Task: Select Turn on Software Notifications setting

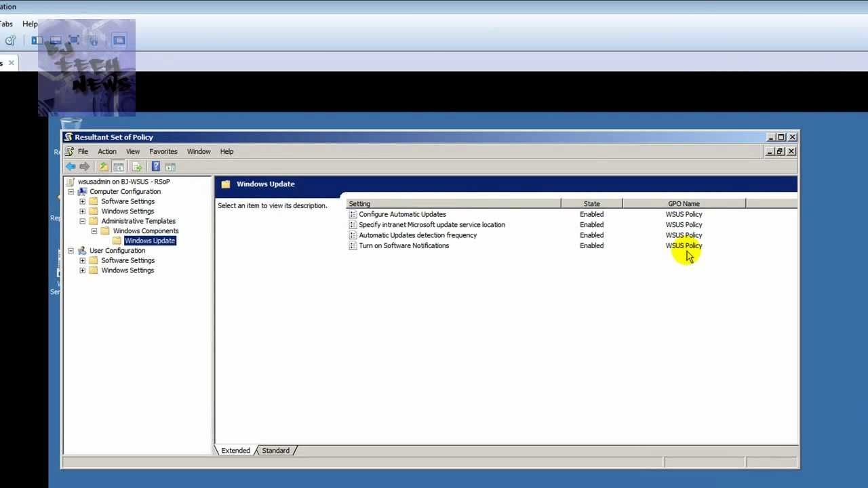Action: click(404, 245)
